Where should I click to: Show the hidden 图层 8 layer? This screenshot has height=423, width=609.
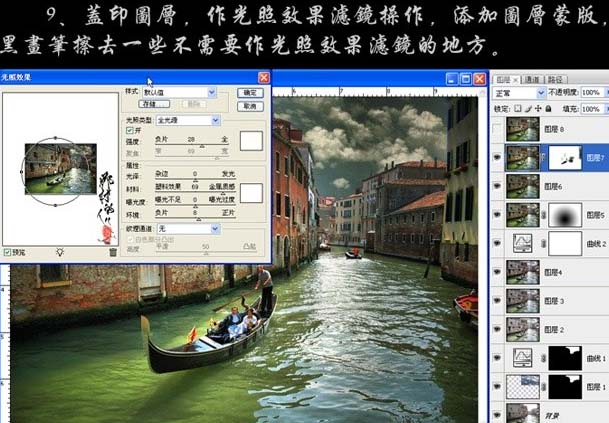coord(497,129)
